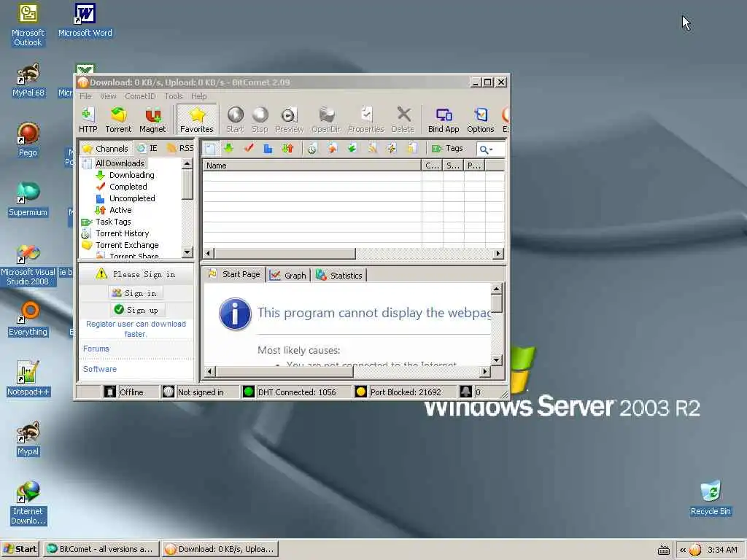Click the blue uncompleted filter icon
Screen dimensions: 747x560
click(x=268, y=149)
